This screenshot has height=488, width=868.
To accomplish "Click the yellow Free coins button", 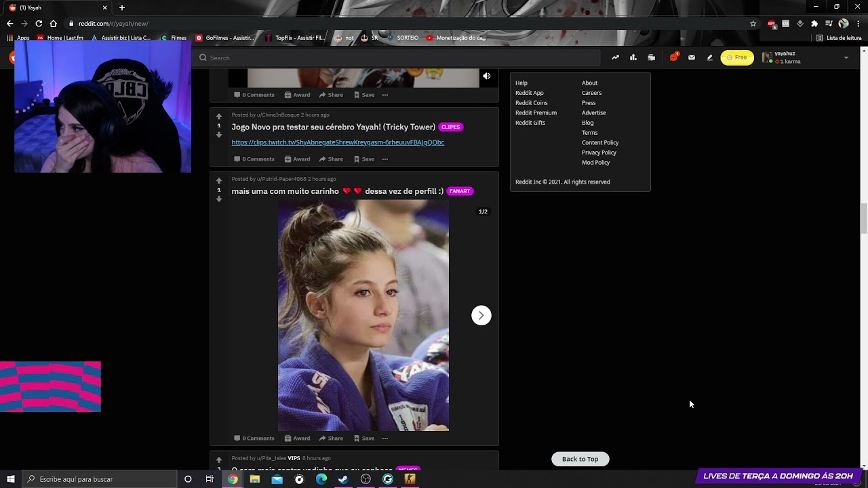I will (x=736, y=58).
